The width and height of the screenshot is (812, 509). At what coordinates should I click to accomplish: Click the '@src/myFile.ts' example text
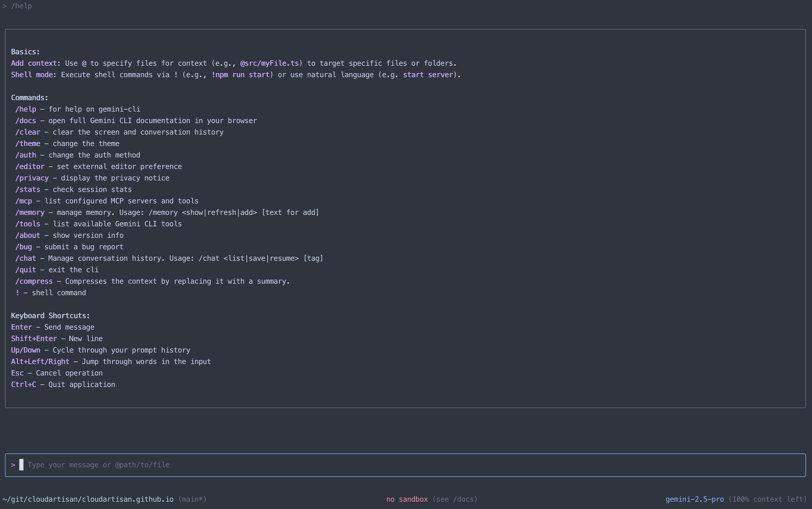[269, 63]
